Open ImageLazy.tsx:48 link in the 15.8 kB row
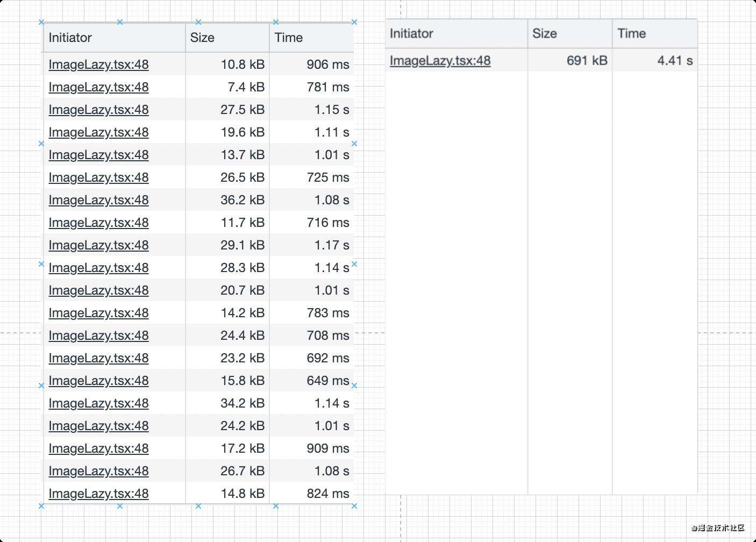The width and height of the screenshot is (756, 542). pyautogui.click(x=98, y=381)
